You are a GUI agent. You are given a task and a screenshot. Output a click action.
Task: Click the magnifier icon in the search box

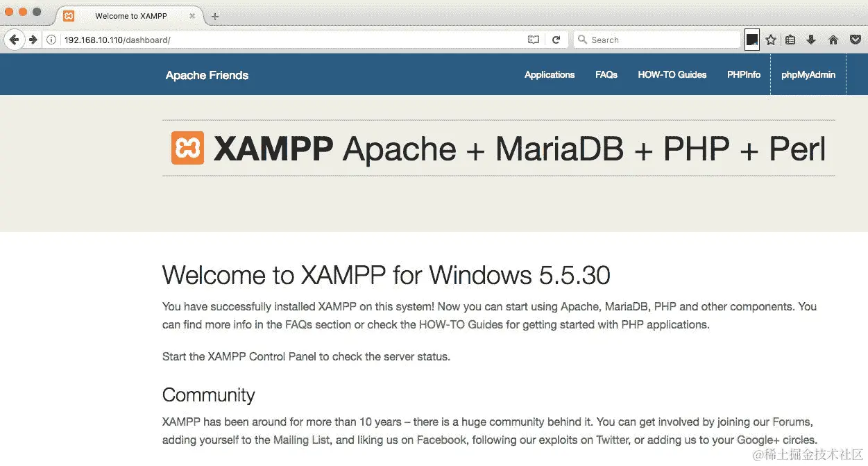[582, 40]
